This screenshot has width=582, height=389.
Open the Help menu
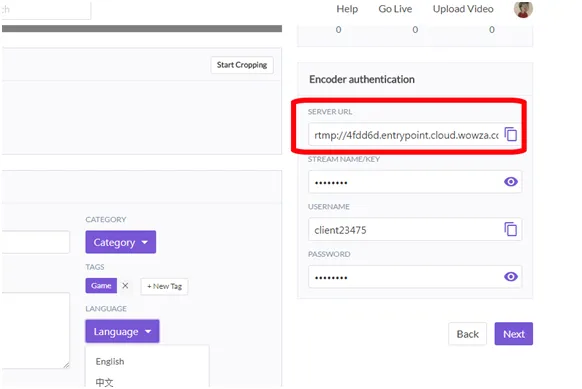pos(347,9)
